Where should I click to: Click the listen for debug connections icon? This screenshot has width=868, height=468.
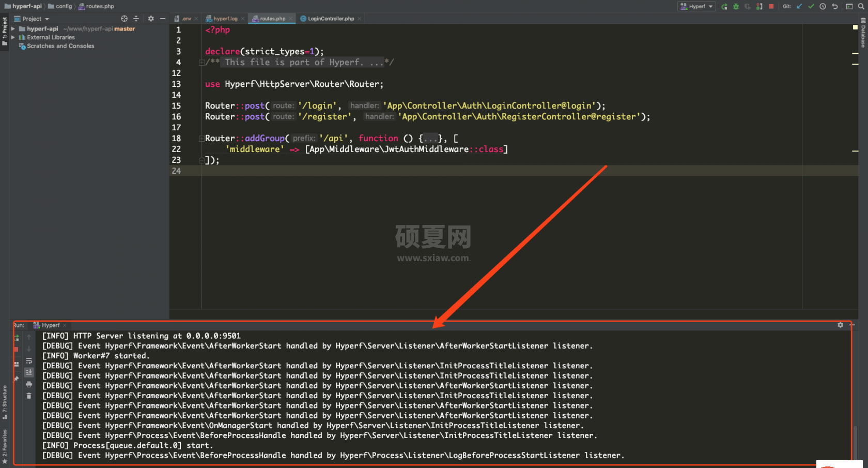pos(759,6)
